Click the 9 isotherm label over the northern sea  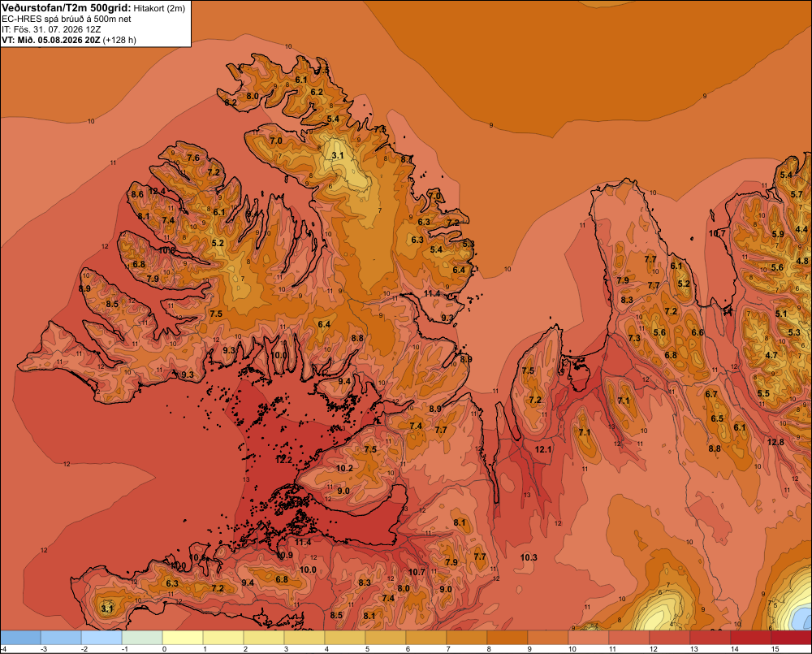(x=491, y=125)
